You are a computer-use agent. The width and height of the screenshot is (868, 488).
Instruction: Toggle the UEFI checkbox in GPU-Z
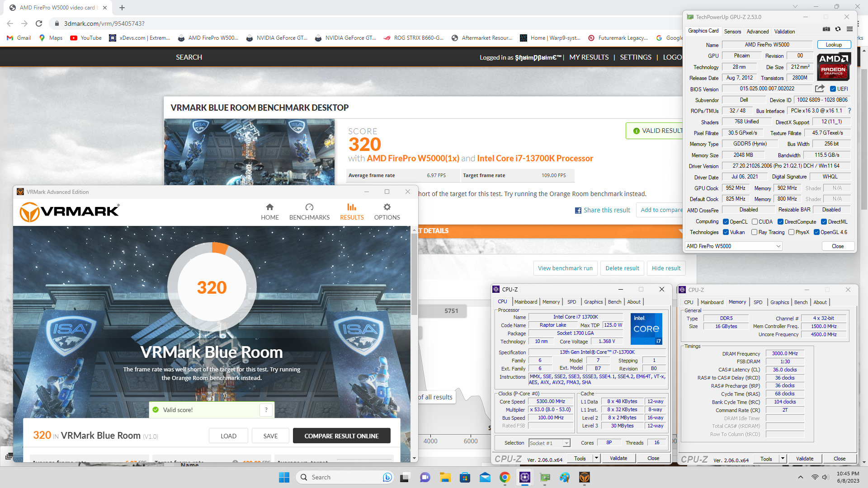pyautogui.click(x=833, y=89)
